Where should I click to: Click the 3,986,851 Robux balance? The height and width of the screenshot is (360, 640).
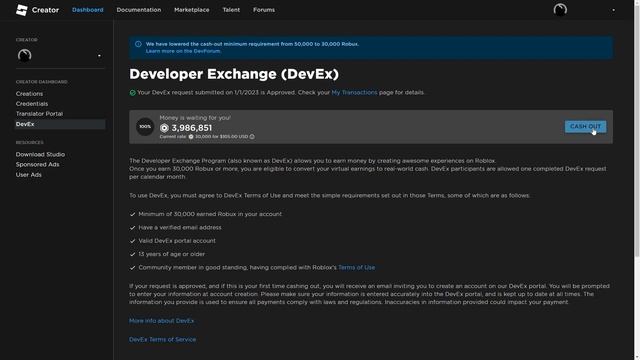[x=191, y=128]
